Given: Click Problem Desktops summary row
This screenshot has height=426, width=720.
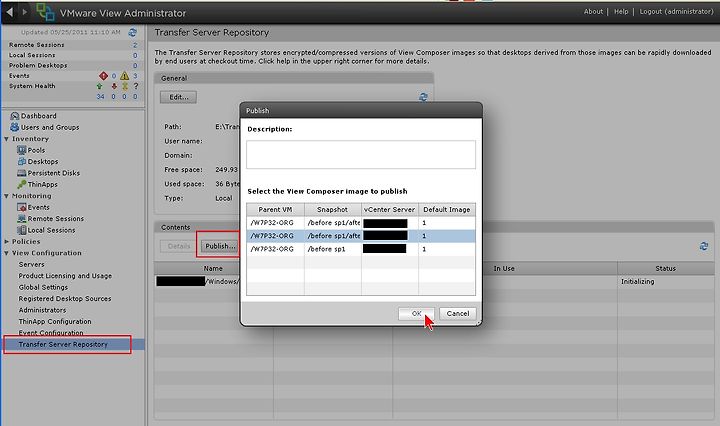Looking at the screenshot, I should [73, 66].
